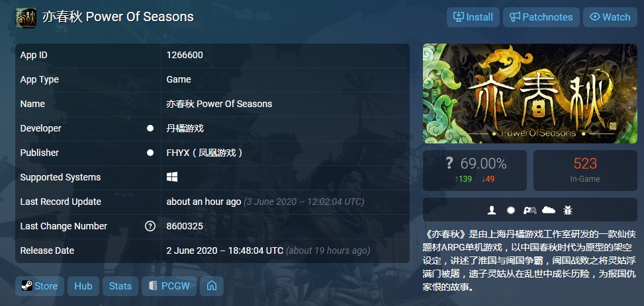Viewport: 644px width, 306px height.
Task: Click the white dot beside Developer
Action: click(150, 128)
